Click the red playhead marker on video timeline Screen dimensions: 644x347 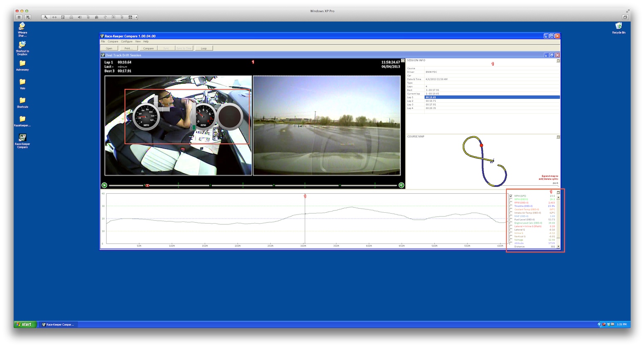[147, 185]
